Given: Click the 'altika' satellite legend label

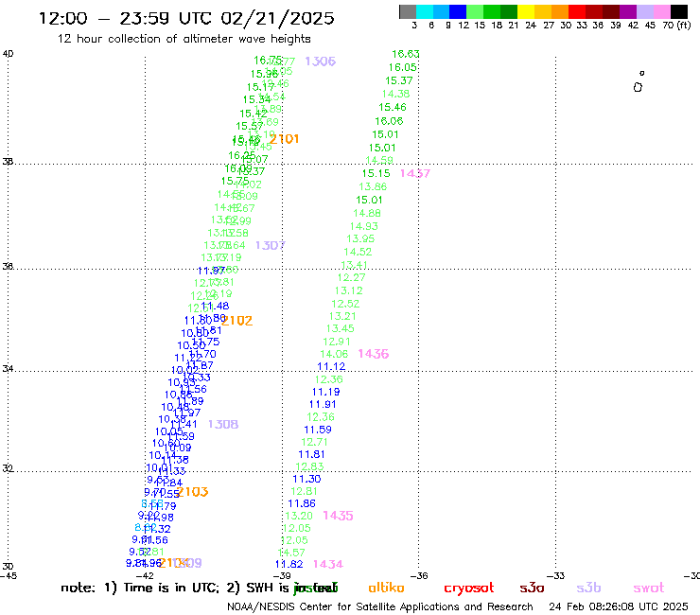Looking at the screenshot, I should 386,588.
